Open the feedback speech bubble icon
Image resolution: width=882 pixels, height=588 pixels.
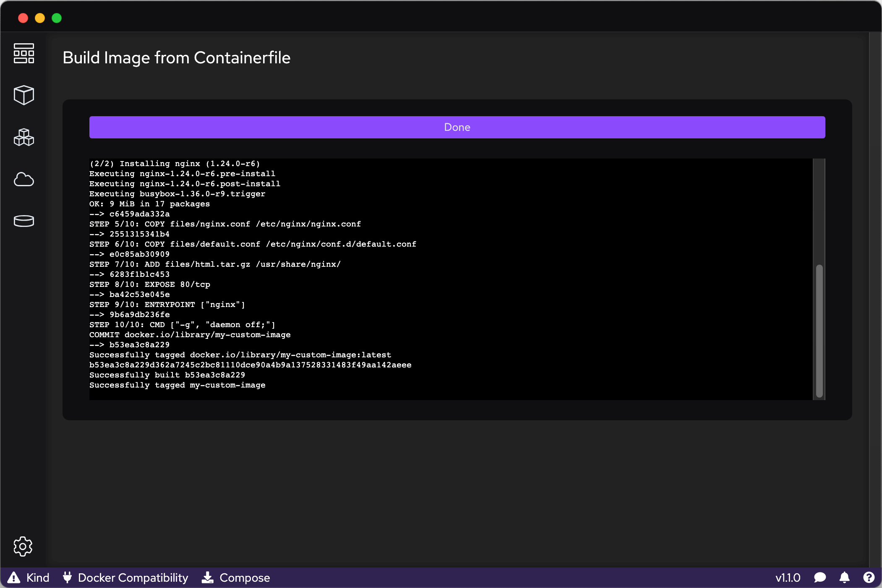click(x=820, y=578)
